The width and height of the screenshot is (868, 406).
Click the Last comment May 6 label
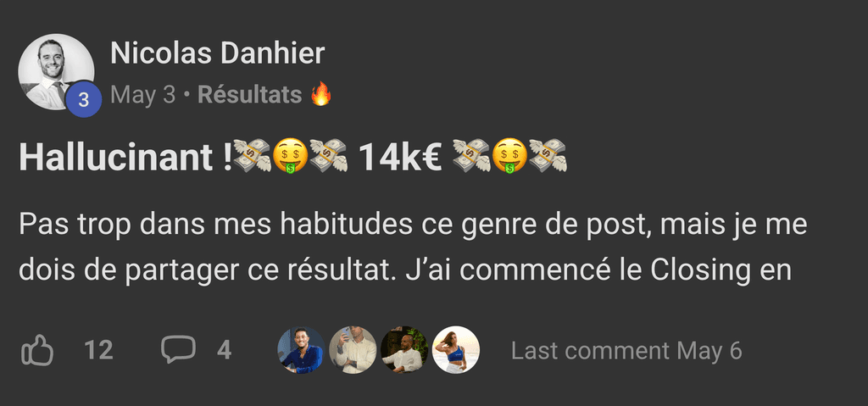[x=626, y=351]
